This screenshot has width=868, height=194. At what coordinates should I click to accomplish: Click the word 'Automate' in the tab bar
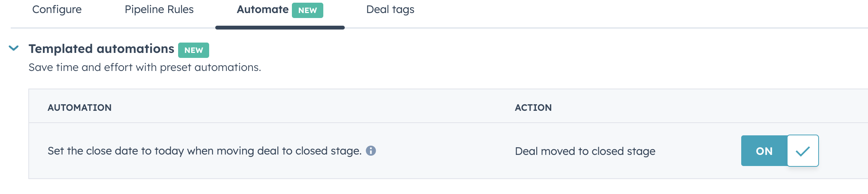coord(263,10)
